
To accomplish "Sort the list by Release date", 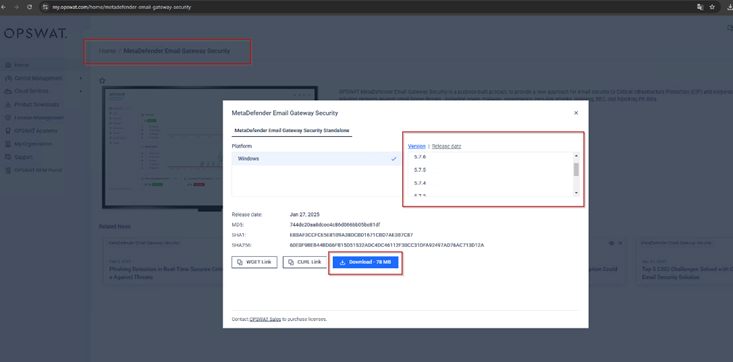I will click(x=446, y=146).
